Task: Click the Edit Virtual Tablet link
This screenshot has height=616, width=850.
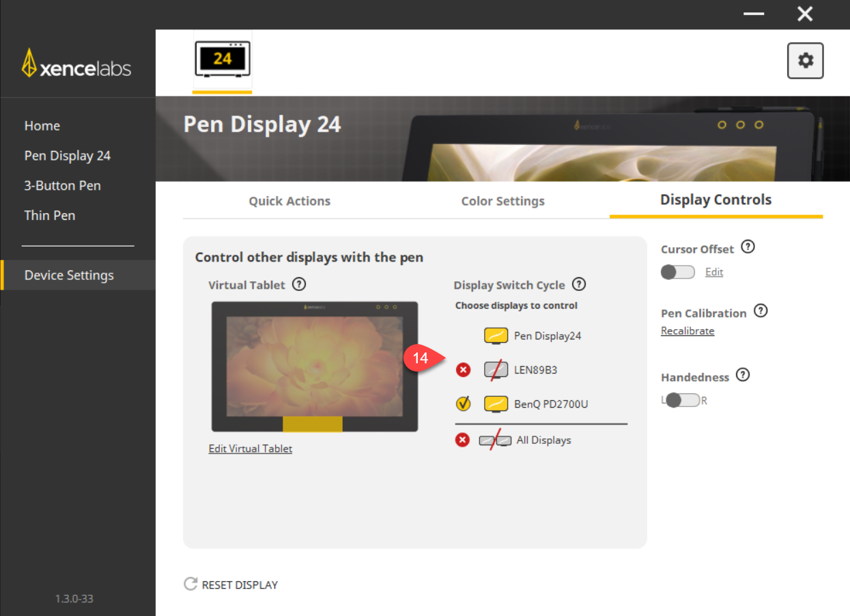Action: (251, 449)
